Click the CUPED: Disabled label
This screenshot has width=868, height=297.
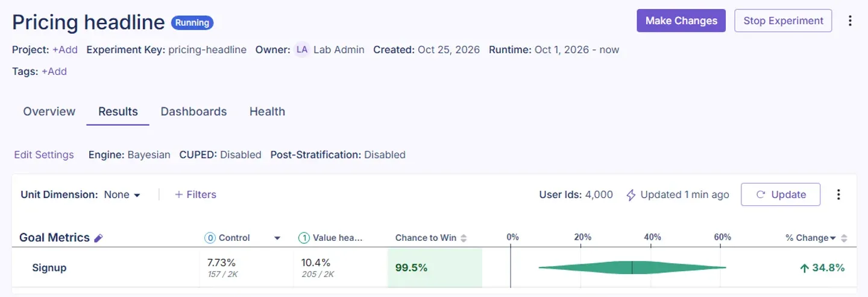pos(221,155)
